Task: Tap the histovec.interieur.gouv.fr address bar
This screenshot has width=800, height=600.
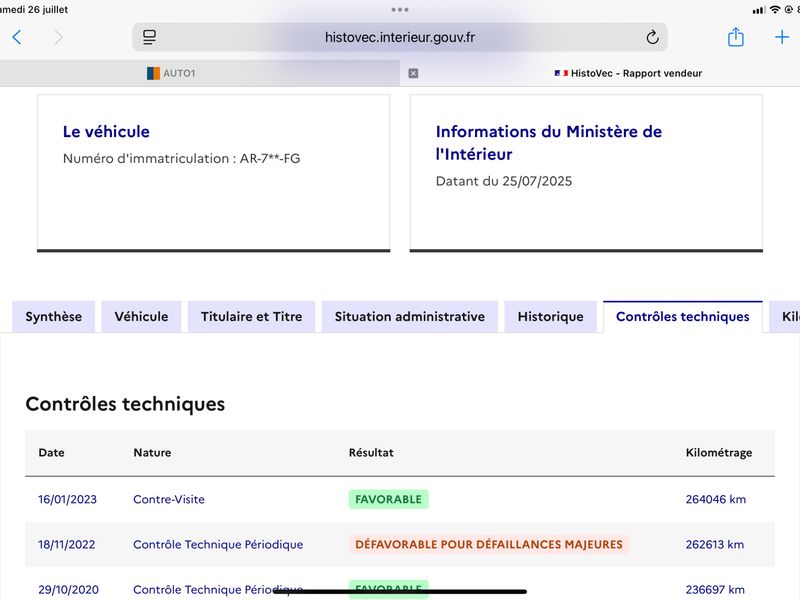Action: pos(400,37)
